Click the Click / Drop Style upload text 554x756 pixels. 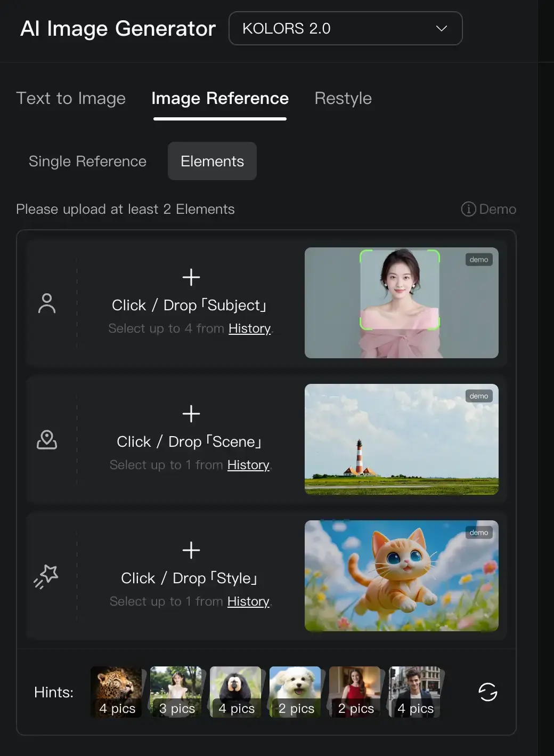(x=190, y=578)
